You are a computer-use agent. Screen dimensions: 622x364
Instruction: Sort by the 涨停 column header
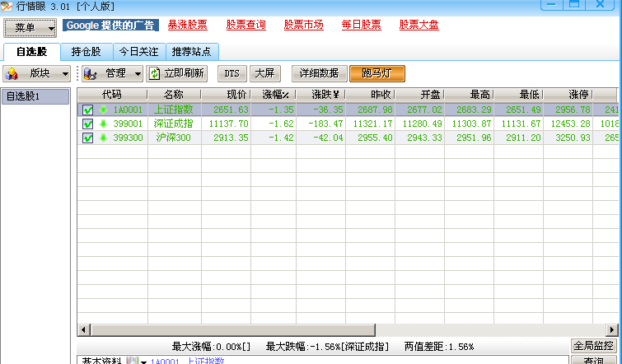tap(568, 95)
